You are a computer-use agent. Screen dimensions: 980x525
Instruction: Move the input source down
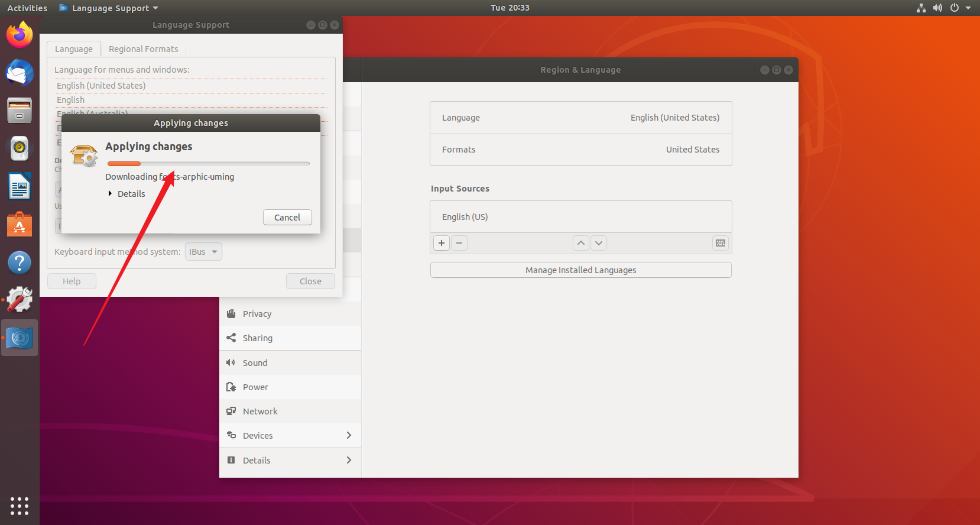599,243
